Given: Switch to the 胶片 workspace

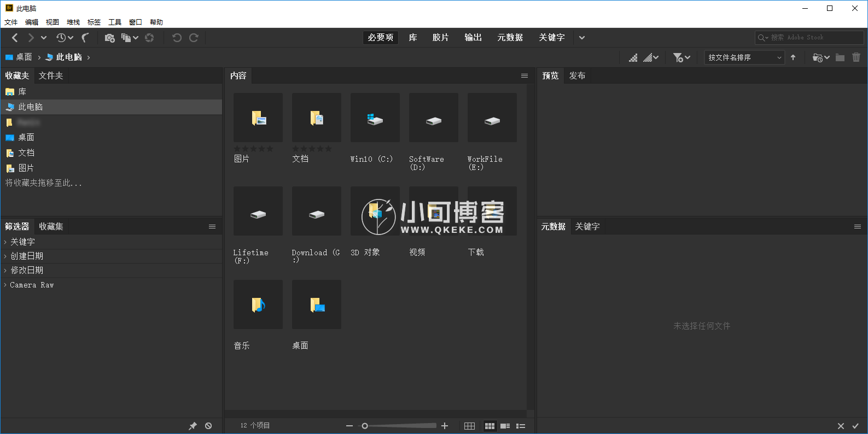Looking at the screenshot, I should point(440,38).
